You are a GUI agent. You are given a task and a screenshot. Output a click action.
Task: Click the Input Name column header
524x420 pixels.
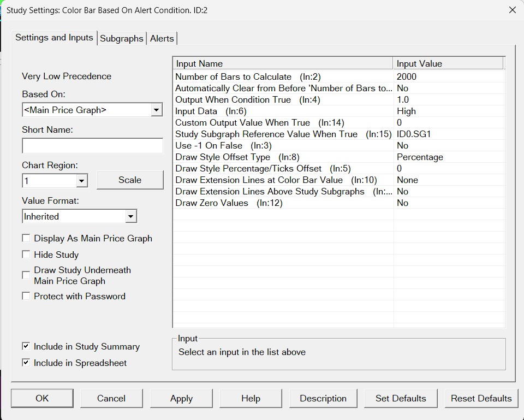[x=283, y=64]
